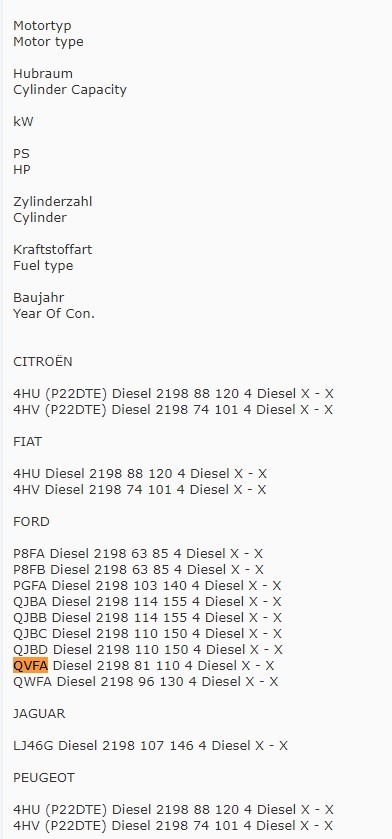Click the FORD heading text
The height and width of the screenshot is (839, 392).
tap(31, 522)
